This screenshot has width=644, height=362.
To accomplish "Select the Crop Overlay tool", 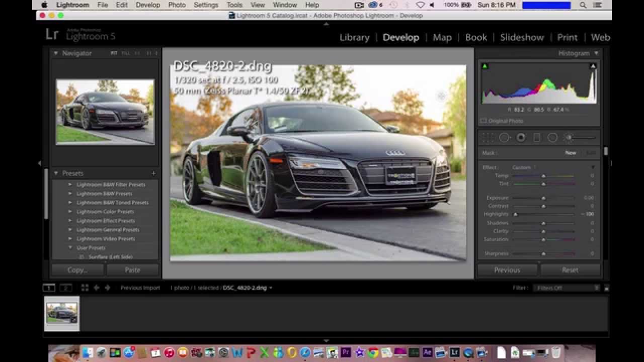I will pyautogui.click(x=488, y=137).
